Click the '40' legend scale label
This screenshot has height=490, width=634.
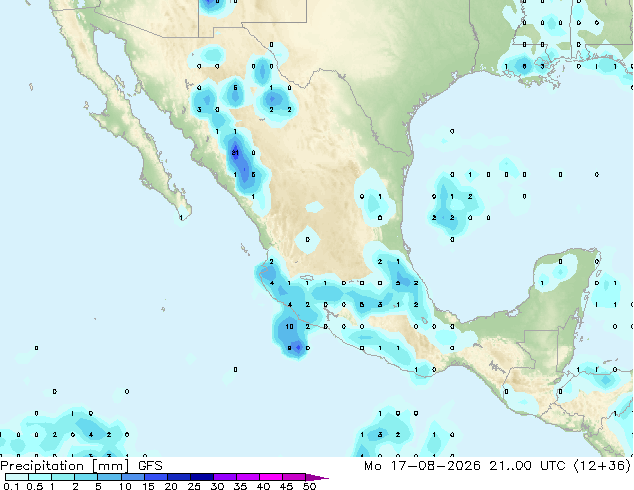tap(263, 486)
